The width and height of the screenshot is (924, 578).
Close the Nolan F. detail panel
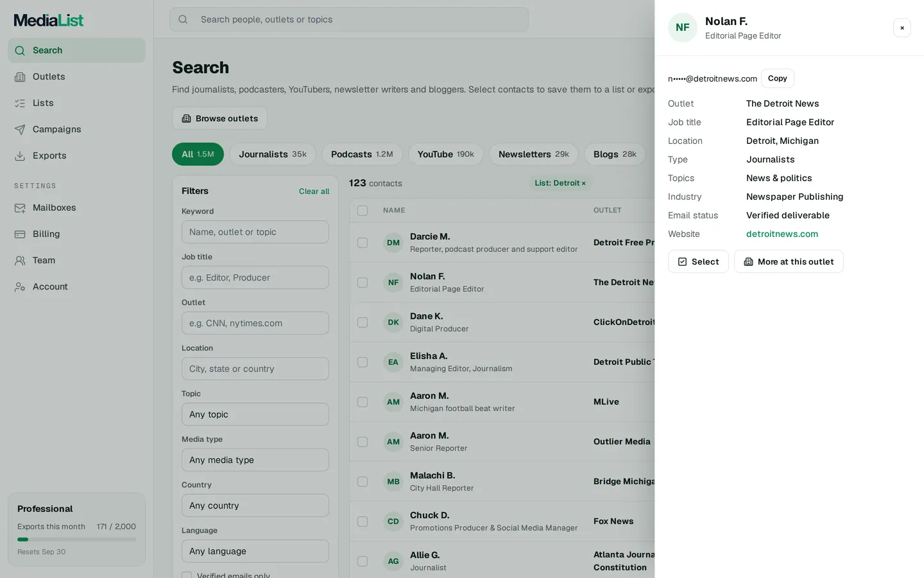902,28
